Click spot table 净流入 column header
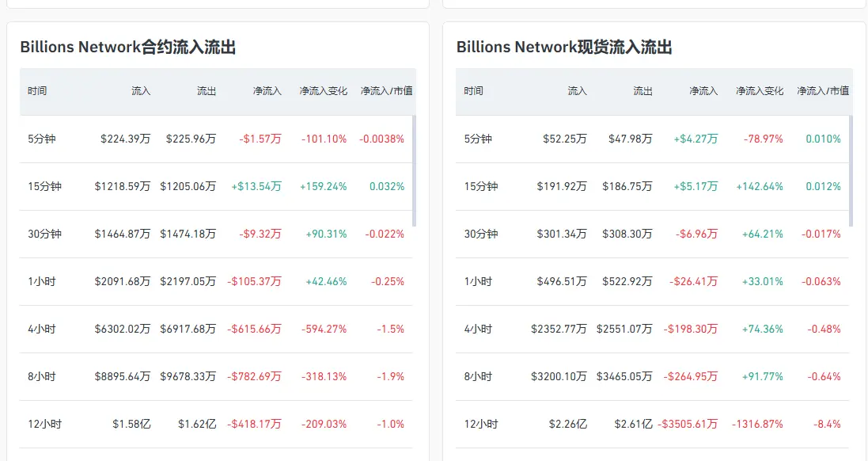 (703, 91)
